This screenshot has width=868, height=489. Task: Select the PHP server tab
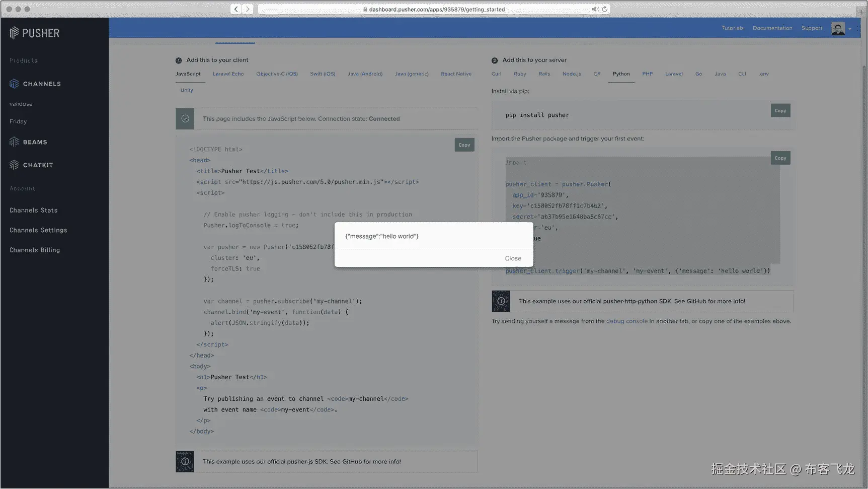(648, 74)
